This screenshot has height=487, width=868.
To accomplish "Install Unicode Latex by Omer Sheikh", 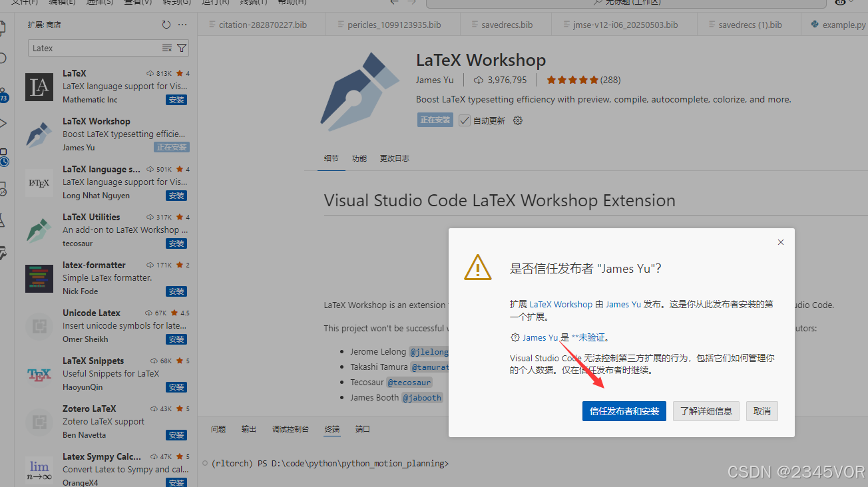I will click(176, 339).
